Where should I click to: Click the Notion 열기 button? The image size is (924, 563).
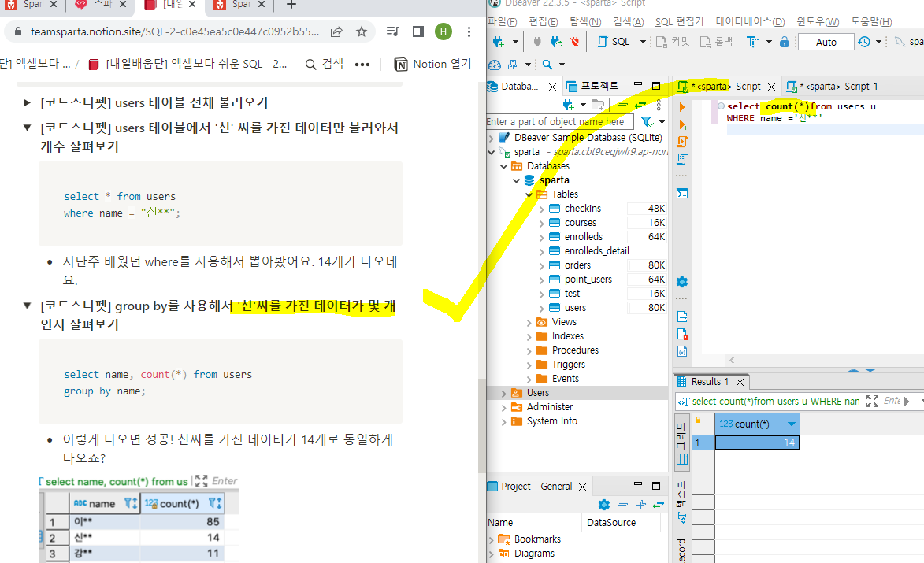pos(433,65)
